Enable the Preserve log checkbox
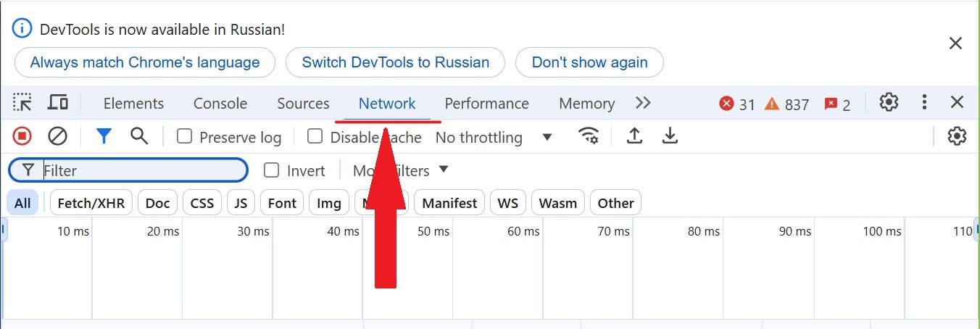Image resolution: width=980 pixels, height=329 pixels. click(x=185, y=136)
